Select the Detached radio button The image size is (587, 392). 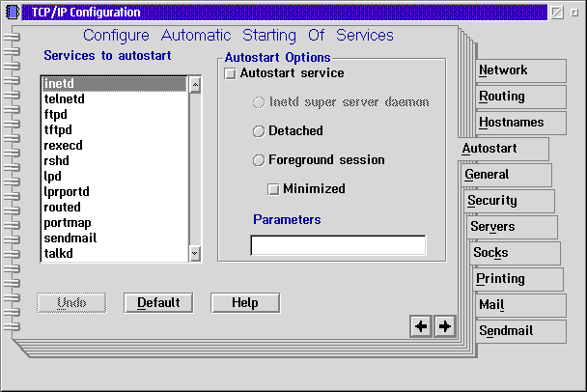coord(258,131)
